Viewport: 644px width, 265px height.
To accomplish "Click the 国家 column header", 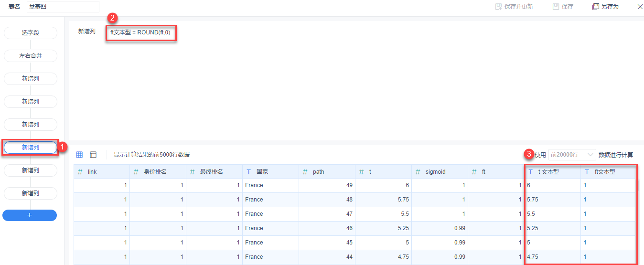I will pos(270,171).
